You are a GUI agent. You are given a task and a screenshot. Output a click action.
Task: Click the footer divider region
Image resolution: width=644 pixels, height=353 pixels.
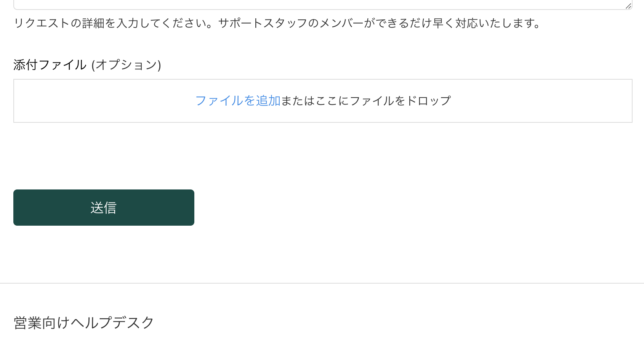pyautogui.click(x=322, y=283)
